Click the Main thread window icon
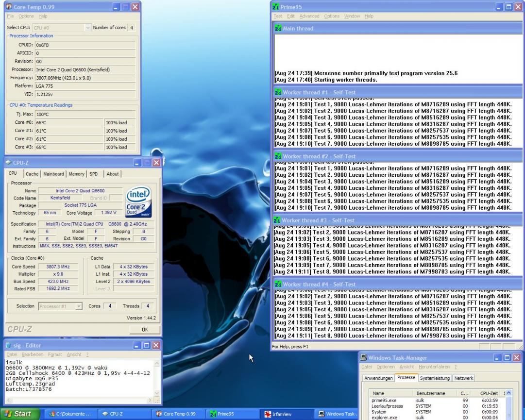525x420 pixels. [x=278, y=29]
